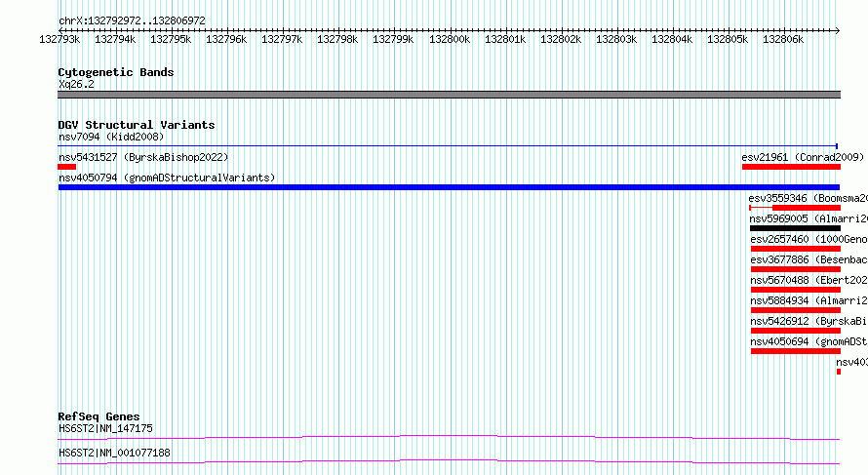Click the long blue nsv4050794 variant bar

tap(449, 187)
